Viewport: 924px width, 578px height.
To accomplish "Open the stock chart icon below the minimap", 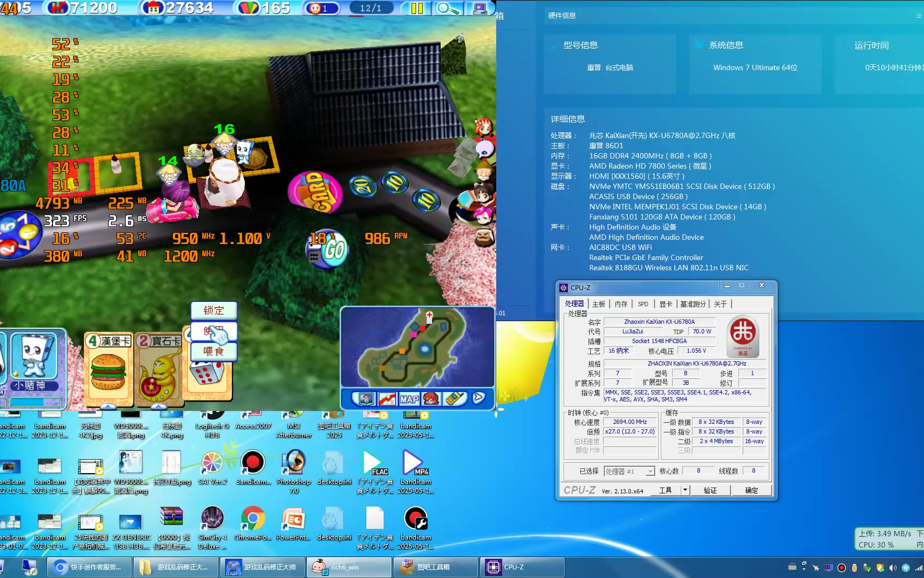I will coord(387,399).
